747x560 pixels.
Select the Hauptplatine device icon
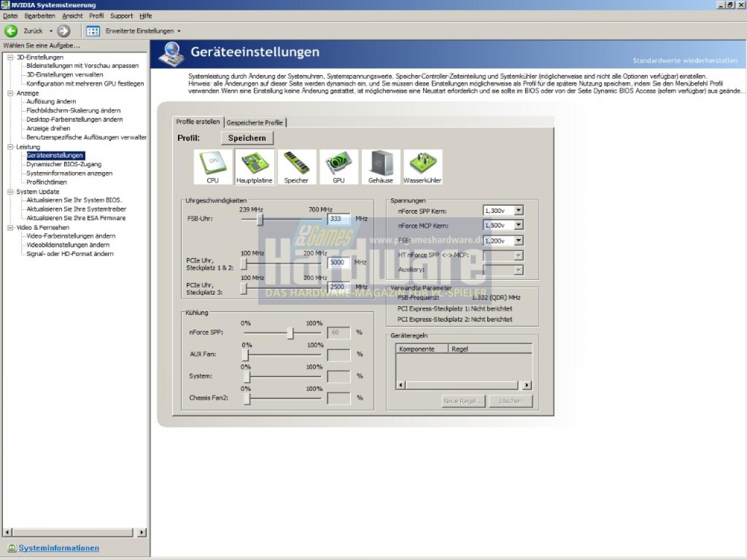[254, 167]
